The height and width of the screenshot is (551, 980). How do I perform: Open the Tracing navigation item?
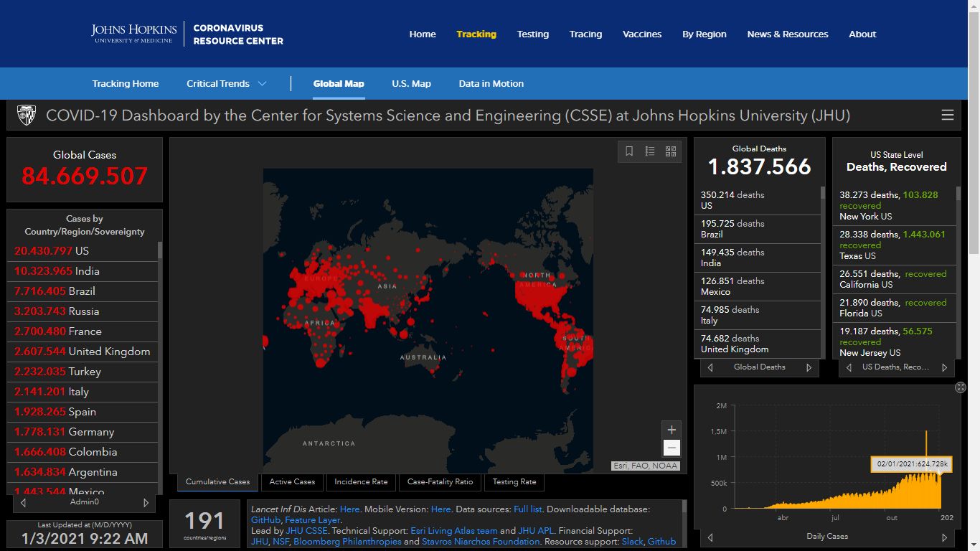coord(585,34)
